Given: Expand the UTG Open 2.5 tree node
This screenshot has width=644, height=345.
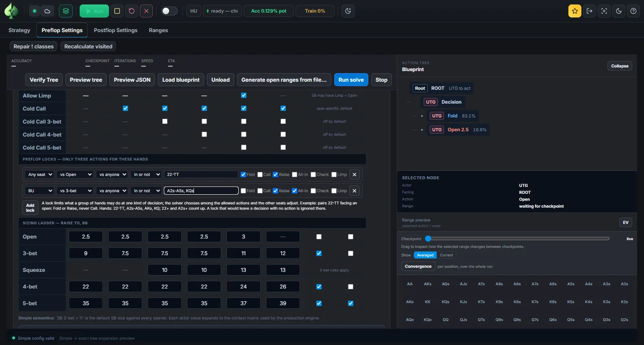Looking at the screenshot, I should click(x=422, y=130).
